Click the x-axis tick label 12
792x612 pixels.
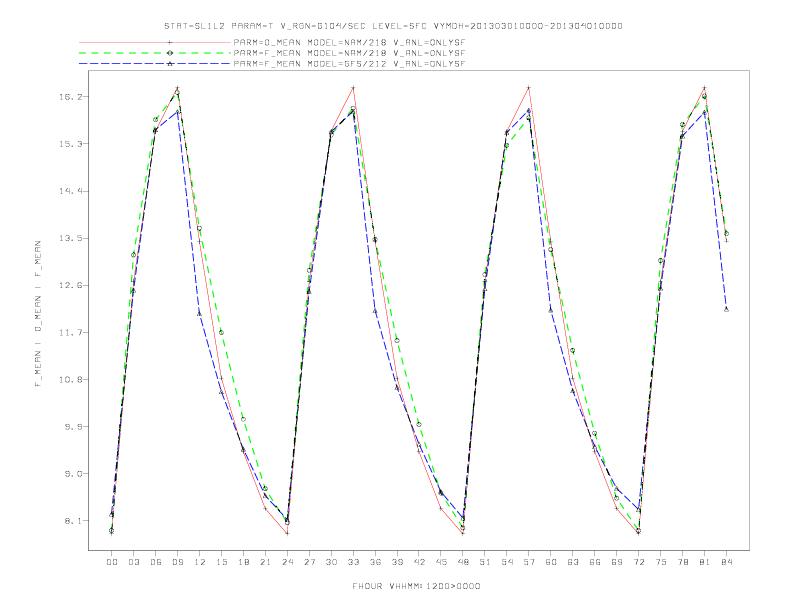coord(200,562)
